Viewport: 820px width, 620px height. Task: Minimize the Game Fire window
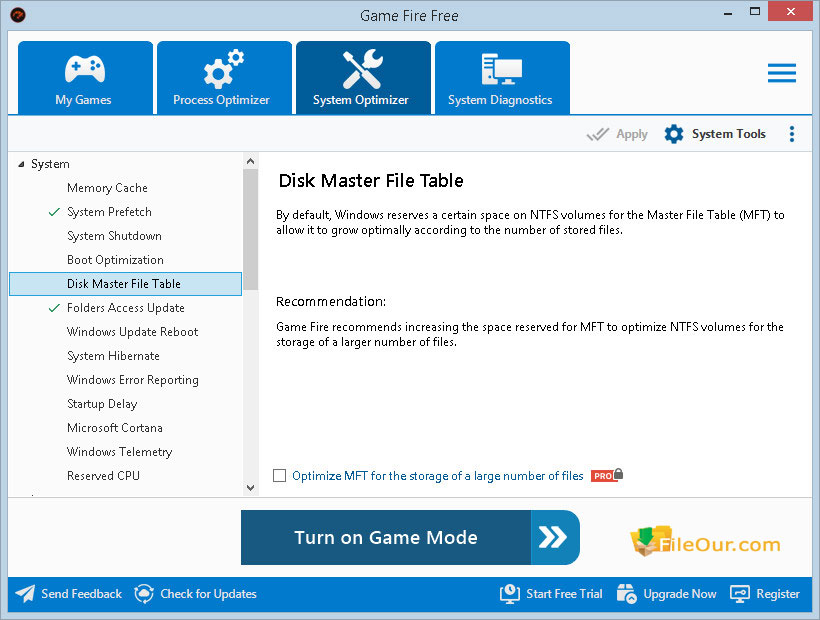pyautogui.click(x=728, y=13)
